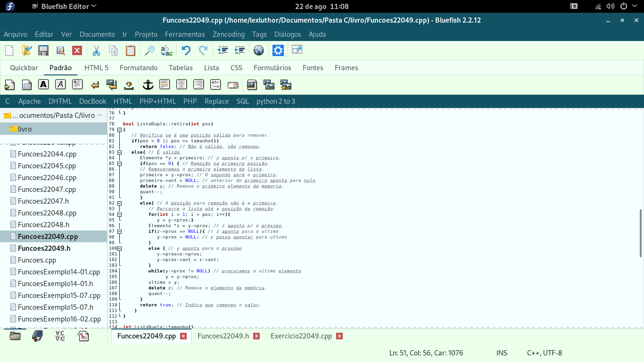
Task: Right-justify text with the align icon
Action: point(198,85)
